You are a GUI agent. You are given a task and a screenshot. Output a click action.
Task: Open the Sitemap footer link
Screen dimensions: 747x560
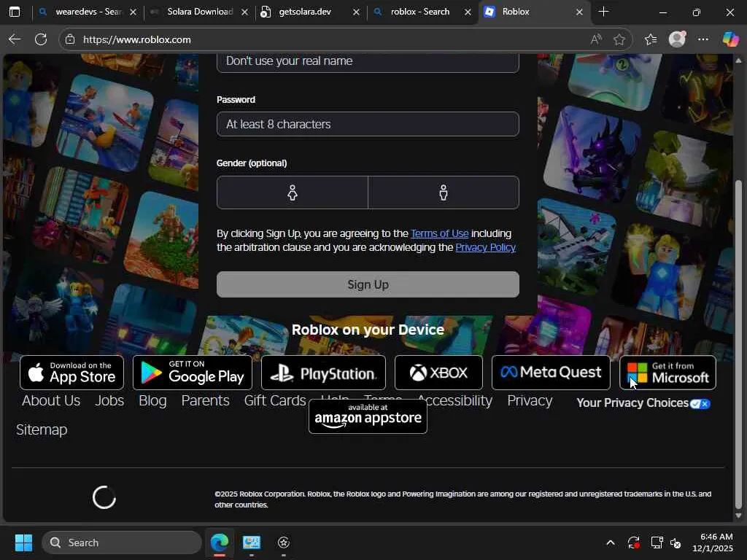click(42, 429)
